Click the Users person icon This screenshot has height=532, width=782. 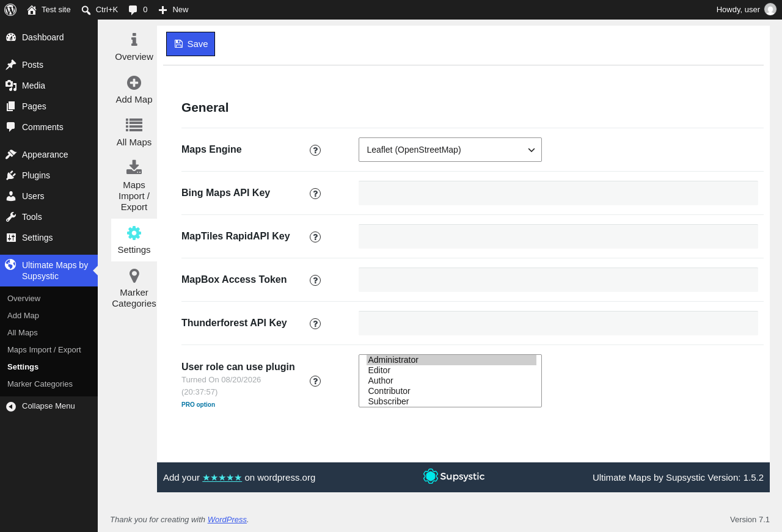tap(11, 196)
